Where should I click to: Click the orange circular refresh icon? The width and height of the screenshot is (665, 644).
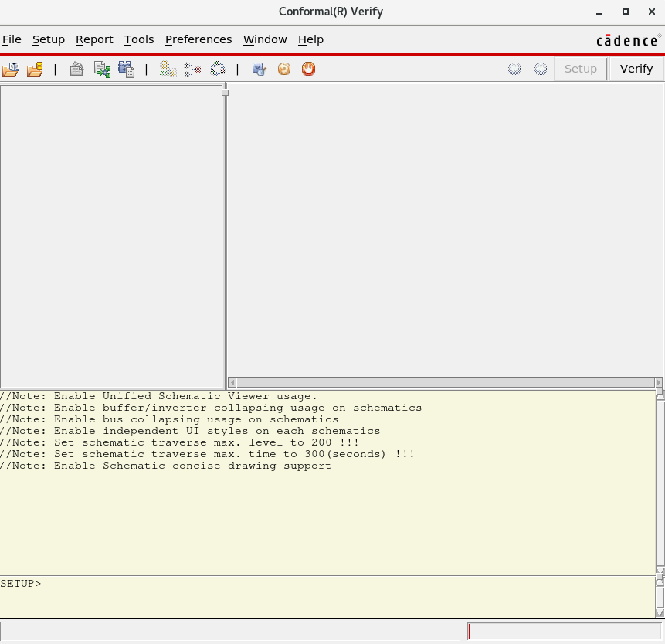tap(284, 69)
